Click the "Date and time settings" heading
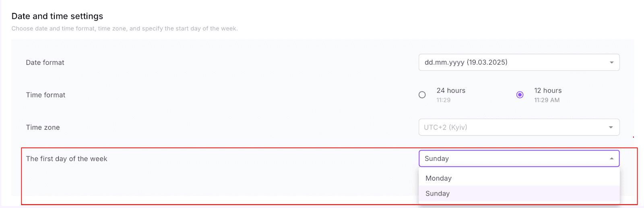The width and height of the screenshot is (644, 208). (x=57, y=16)
